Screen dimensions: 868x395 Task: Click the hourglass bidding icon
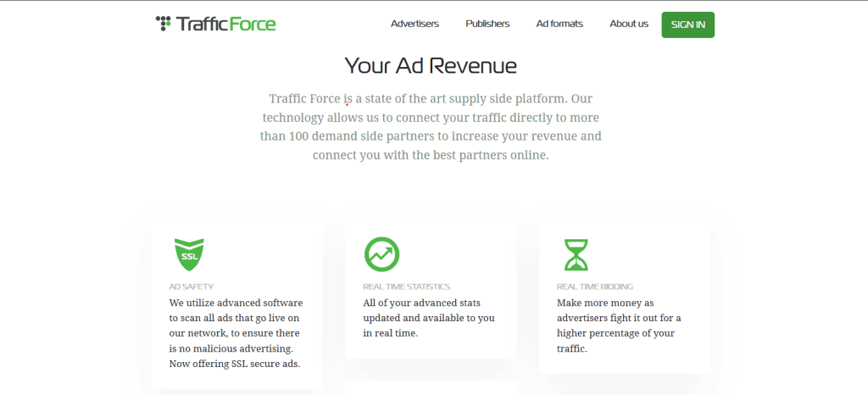[x=576, y=254]
